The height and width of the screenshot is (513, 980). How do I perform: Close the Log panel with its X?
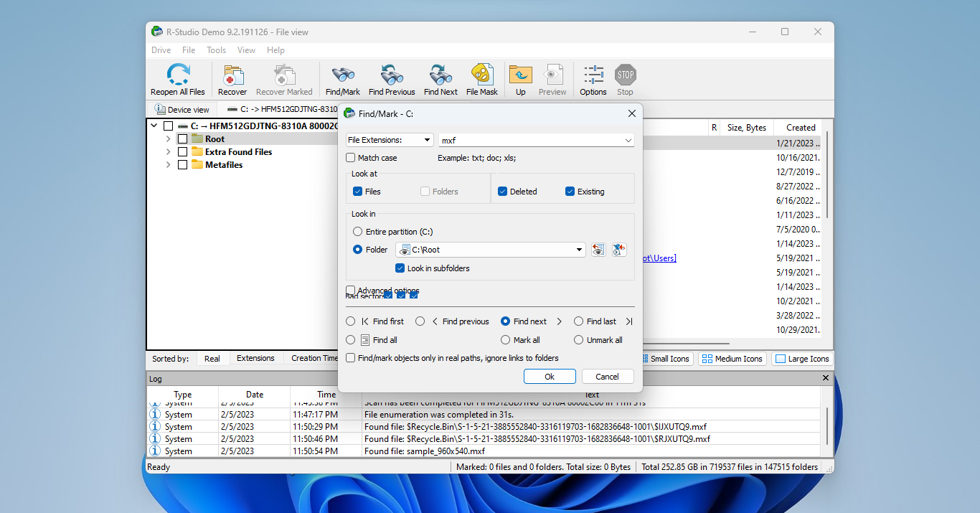(x=825, y=378)
